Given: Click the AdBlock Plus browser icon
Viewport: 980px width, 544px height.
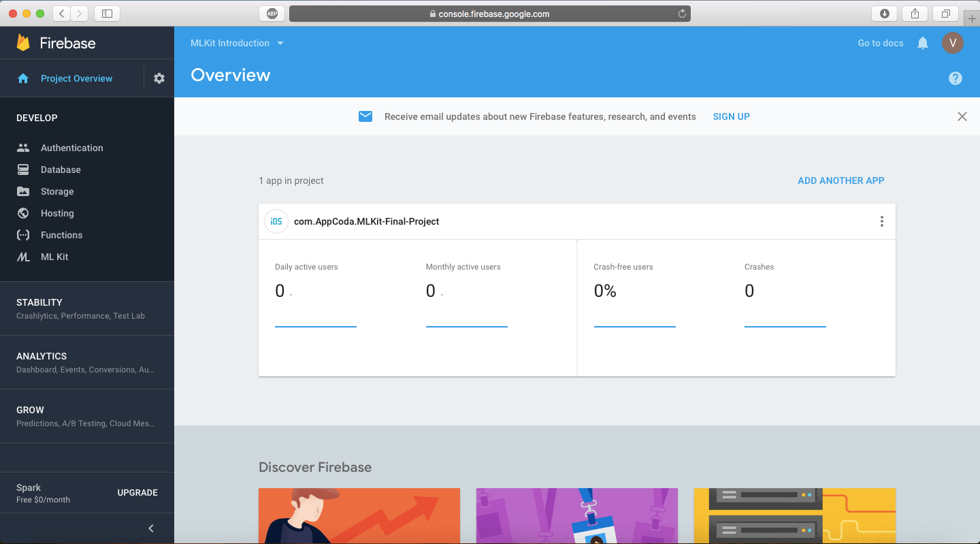Looking at the screenshot, I should pyautogui.click(x=272, y=14).
